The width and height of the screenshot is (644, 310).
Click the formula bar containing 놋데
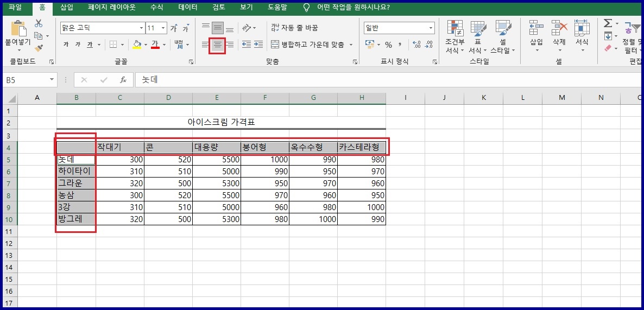pos(388,80)
